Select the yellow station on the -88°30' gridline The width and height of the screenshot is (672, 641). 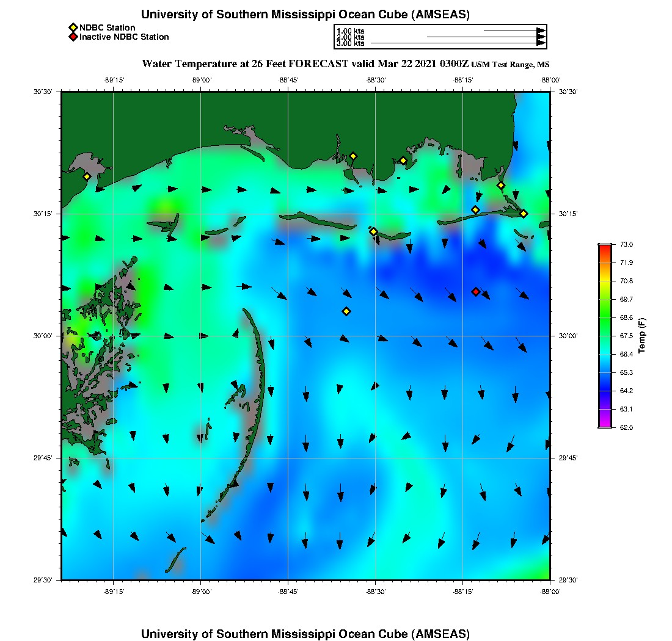373,231
